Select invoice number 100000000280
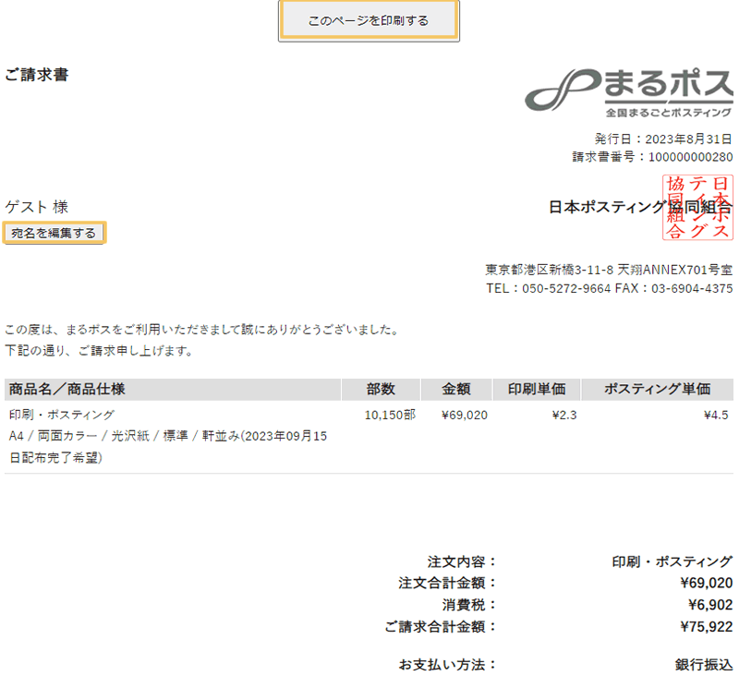 [690, 157]
